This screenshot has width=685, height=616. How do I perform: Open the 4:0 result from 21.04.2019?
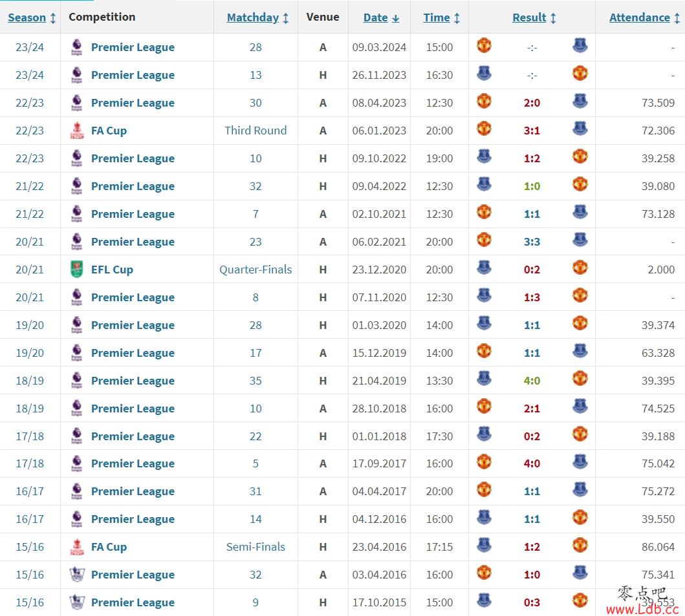532,381
